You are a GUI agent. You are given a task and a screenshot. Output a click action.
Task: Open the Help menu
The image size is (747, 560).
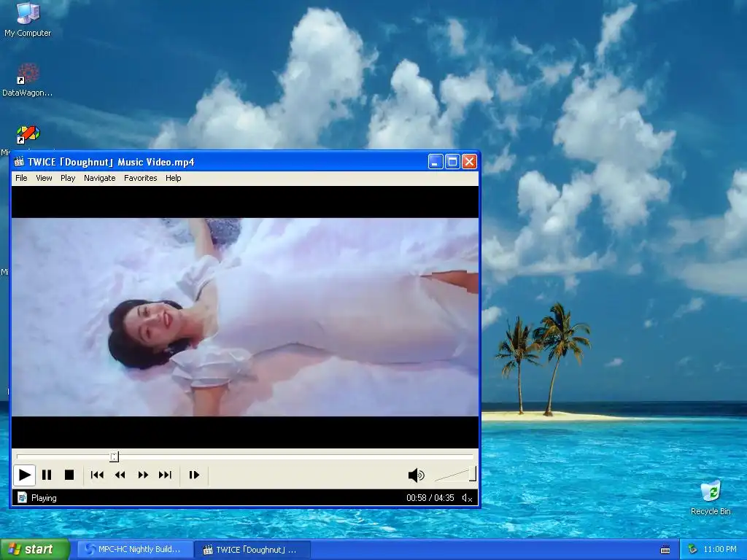tap(174, 178)
